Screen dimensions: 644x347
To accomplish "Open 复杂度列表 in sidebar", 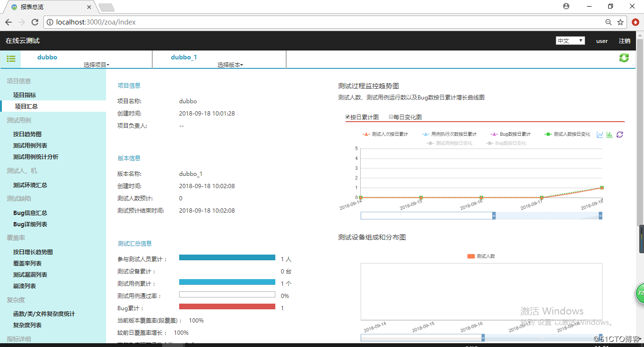I will coord(27,325).
